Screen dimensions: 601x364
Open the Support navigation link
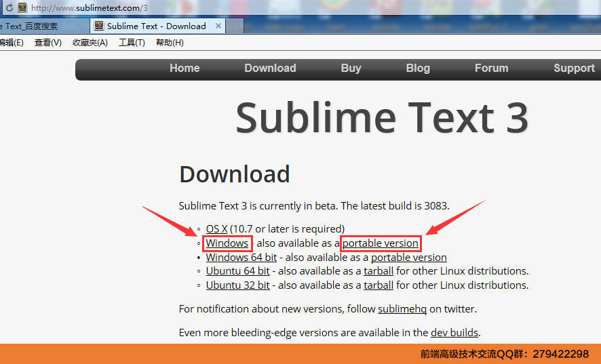[x=574, y=68]
